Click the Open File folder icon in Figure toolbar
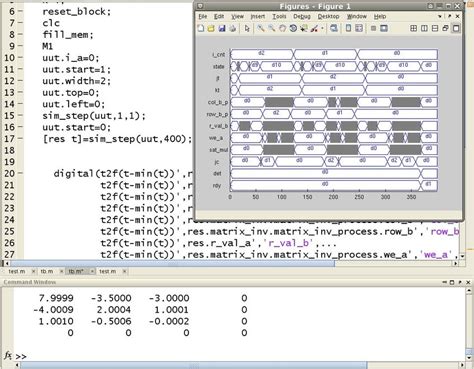This screenshot has height=369, width=474. coord(211,29)
